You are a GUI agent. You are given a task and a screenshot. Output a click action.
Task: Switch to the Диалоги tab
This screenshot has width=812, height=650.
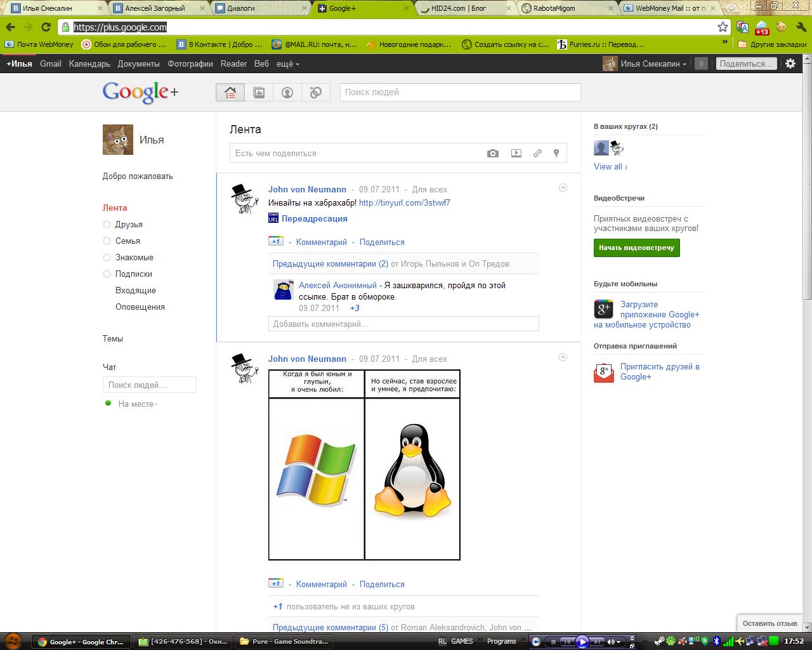click(260, 8)
